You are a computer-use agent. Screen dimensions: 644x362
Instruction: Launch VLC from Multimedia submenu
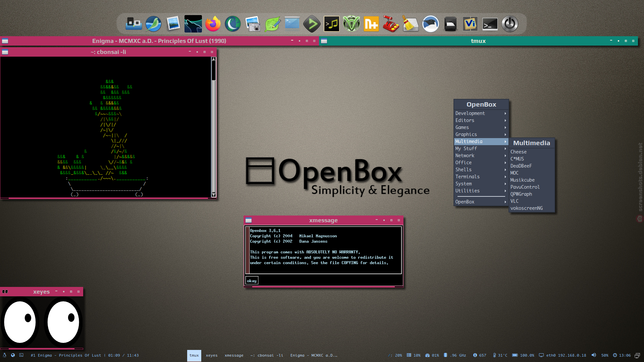pyautogui.click(x=532, y=201)
